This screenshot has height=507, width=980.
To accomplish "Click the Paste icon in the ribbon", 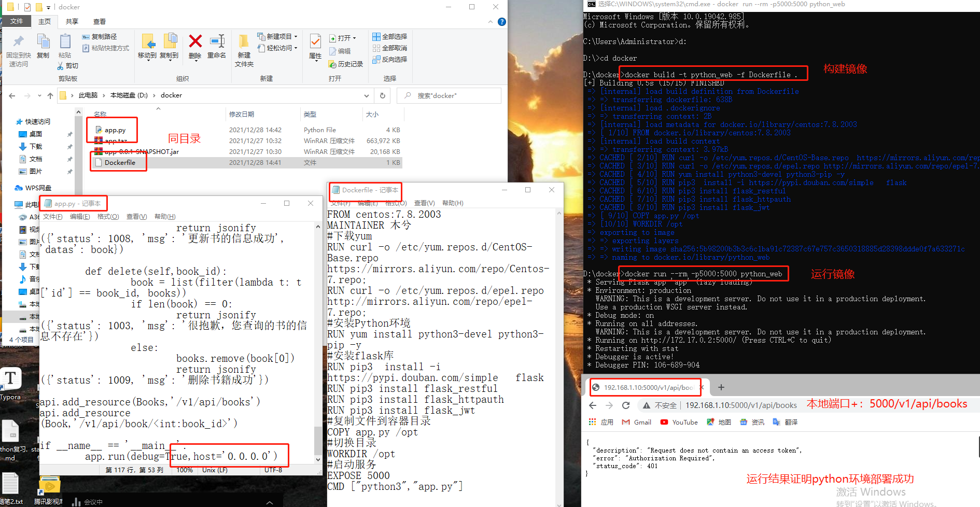I will (x=65, y=41).
